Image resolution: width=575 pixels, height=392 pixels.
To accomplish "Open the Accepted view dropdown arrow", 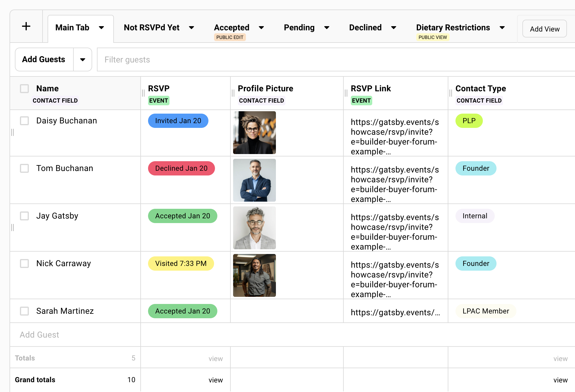I will pos(261,28).
